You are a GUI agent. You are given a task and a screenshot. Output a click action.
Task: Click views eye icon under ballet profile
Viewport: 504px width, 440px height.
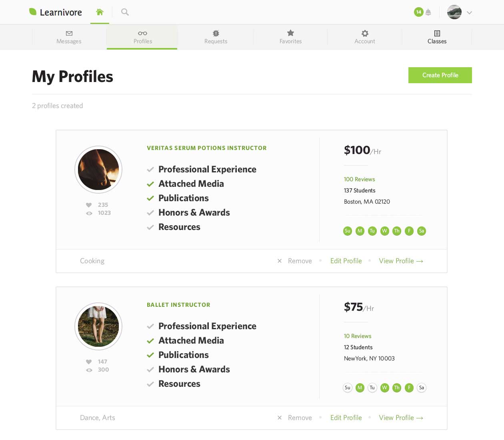(x=89, y=370)
